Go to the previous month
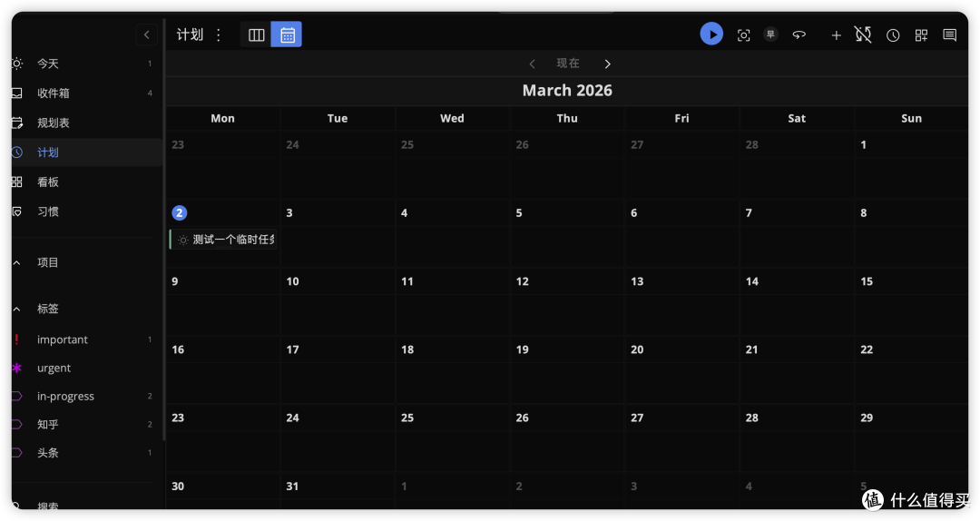 click(x=532, y=64)
